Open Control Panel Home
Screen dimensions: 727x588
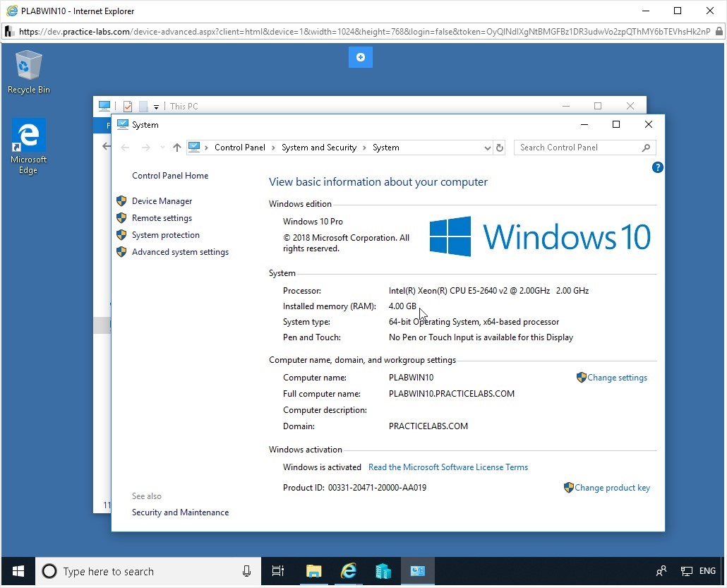(170, 175)
